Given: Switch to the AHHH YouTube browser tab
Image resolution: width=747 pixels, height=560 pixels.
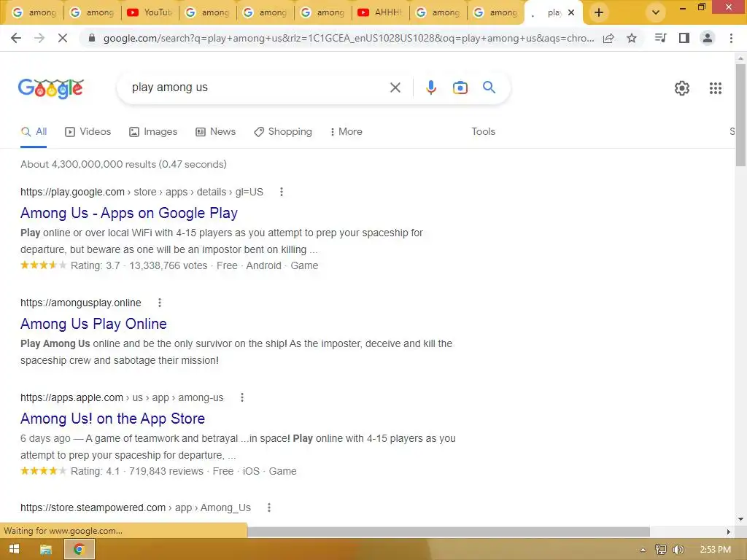Looking at the screenshot, I should 381,12.
